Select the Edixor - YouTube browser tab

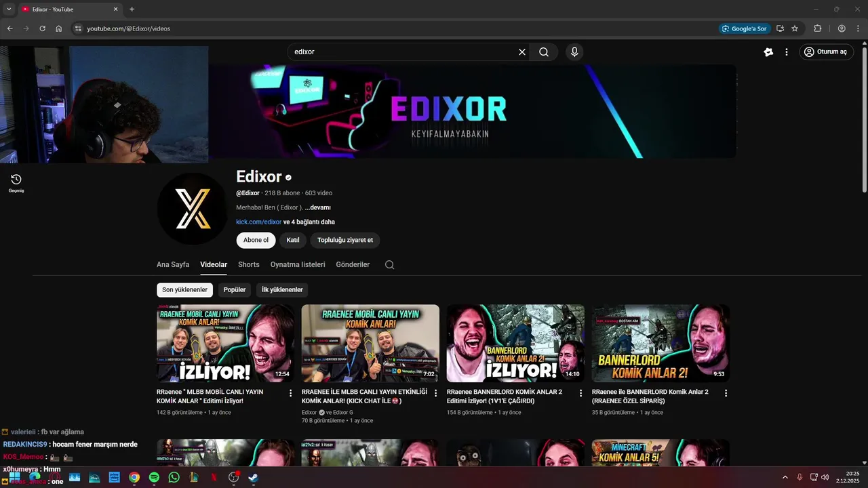[x=70, y=9]
